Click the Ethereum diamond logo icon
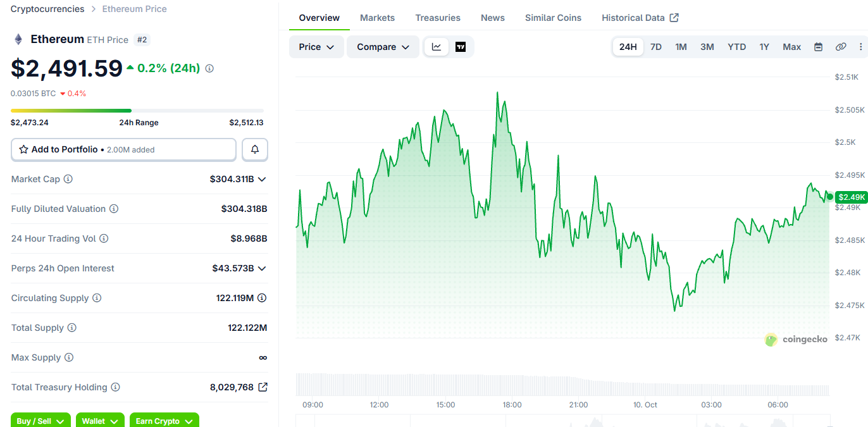 click(18, 39)
